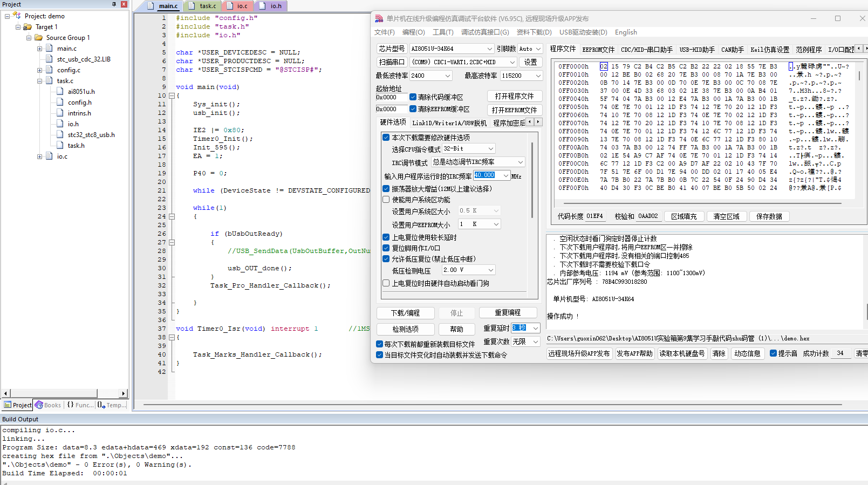Open the 最高波特率 115200 dropdown
868x485 pixels.
[521, 76]
